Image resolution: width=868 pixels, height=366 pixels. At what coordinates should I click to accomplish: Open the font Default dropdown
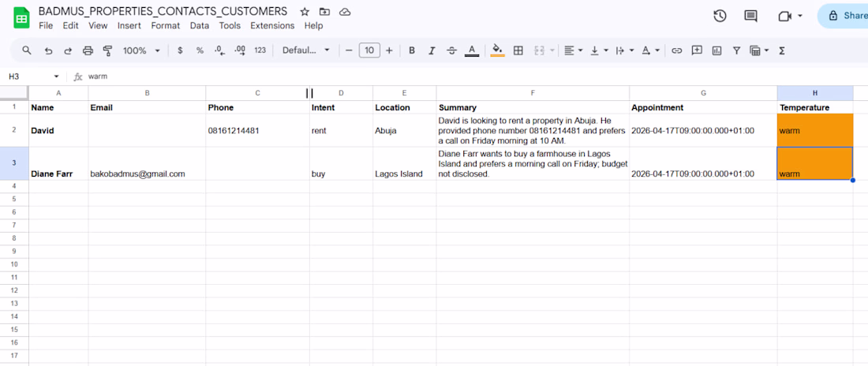point(305,50)
